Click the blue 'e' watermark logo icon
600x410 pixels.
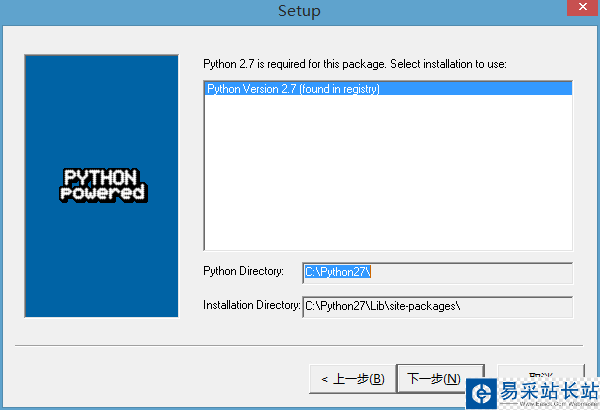[482, 394]
